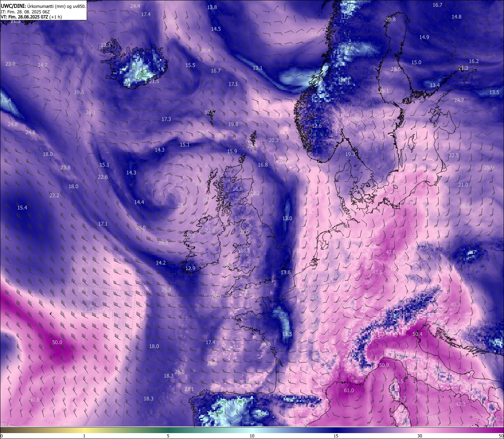504x439 pixels.
Task: Click the 13.1 value on the map
Action: (258, 68)
